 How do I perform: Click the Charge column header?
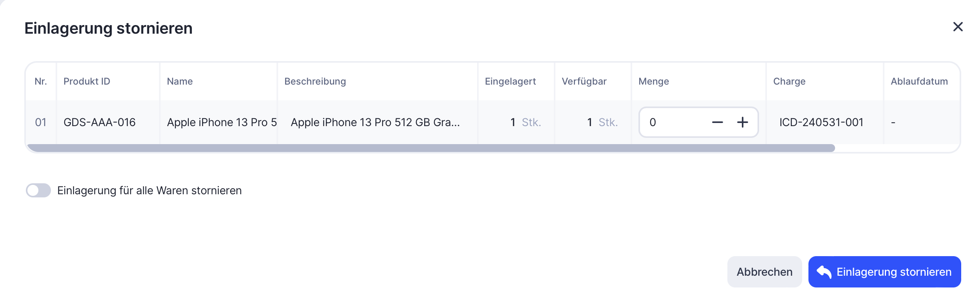pyautogui.click(x=789, y=81)
